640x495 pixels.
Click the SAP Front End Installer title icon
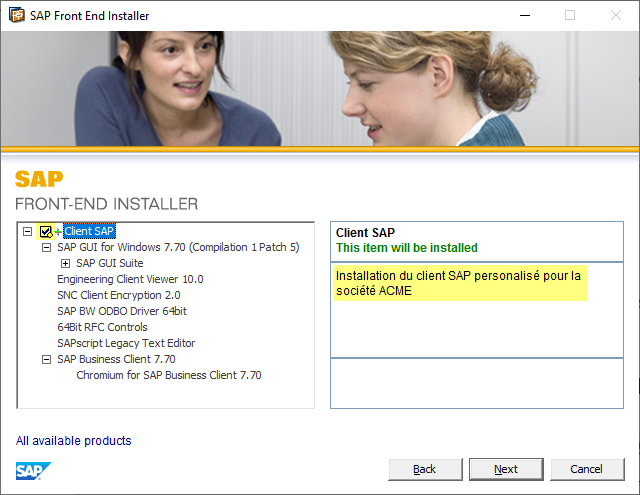point(17,16)
